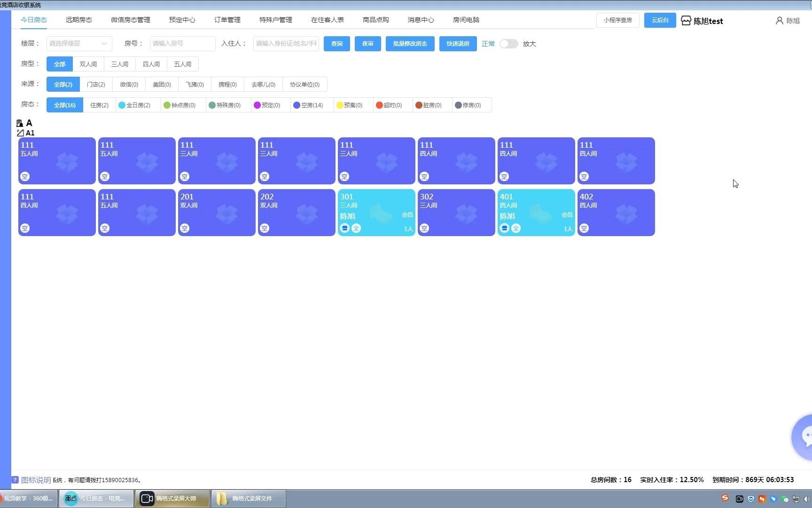
Task: Click the 空 vacant badge on room 302
Action: coord(424,228)
